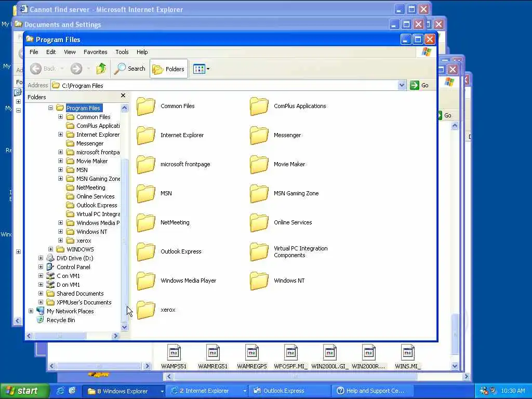Expand Control Panel in the tree
Viewport: 532px width, 399px height.
point(41,267)
